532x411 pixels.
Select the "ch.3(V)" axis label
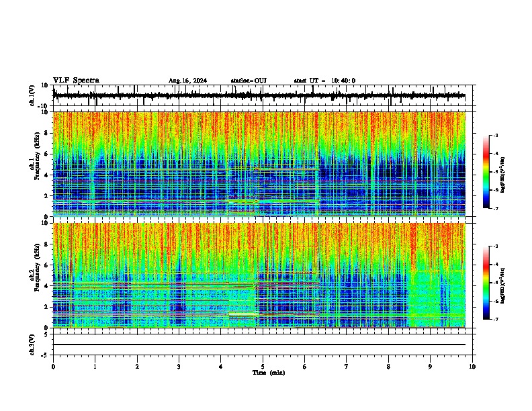pyautogui.click(x=32, y=345)
